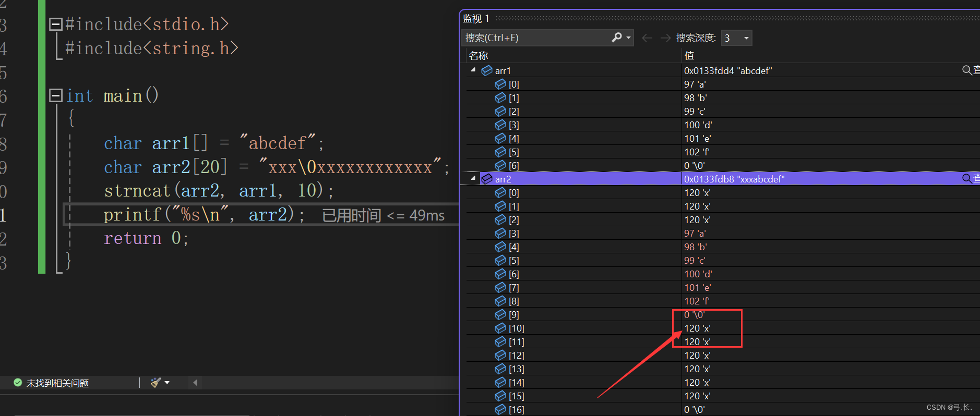Viewport: 980px width, 416px height.
Task: Select the arr1 [6] element icon
Action: tap(500, 165)
